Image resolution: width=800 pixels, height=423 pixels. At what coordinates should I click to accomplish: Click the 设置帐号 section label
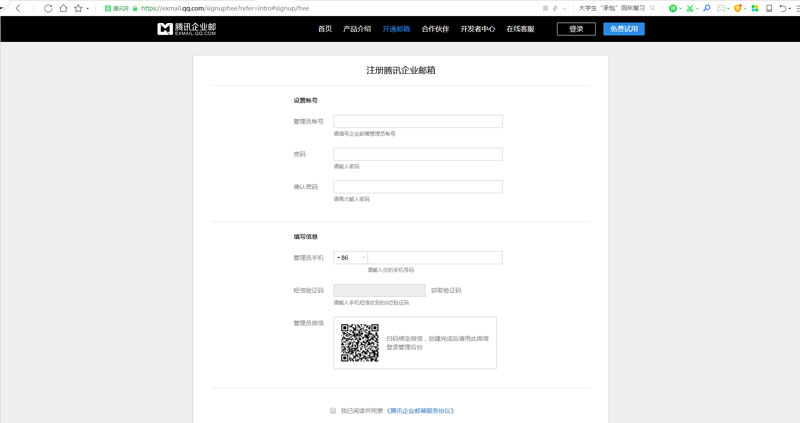tap(305, 101)
